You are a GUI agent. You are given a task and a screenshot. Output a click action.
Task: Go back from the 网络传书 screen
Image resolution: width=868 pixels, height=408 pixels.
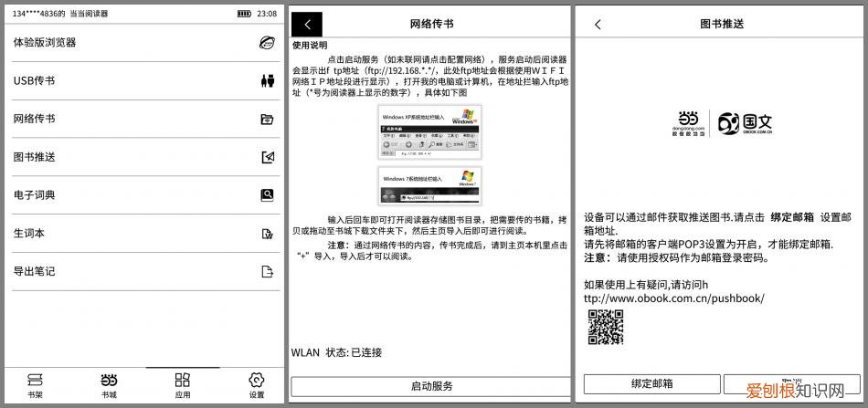pyautogui.click(x=307, y=25)
